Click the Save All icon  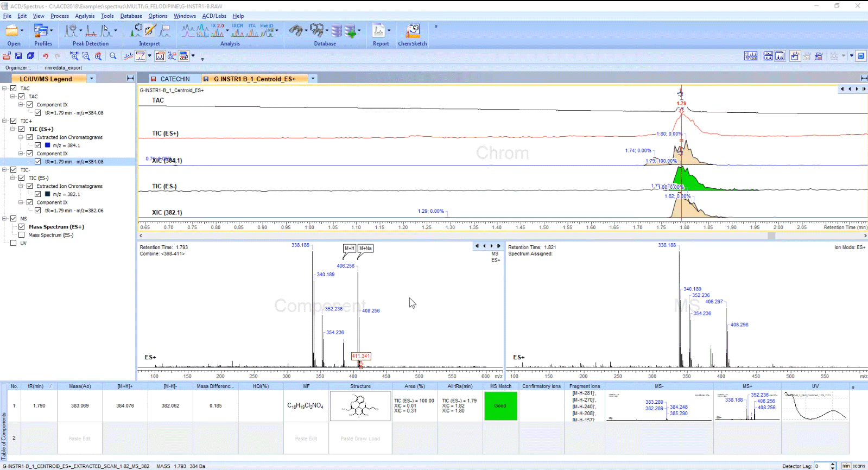coord(30,56)
